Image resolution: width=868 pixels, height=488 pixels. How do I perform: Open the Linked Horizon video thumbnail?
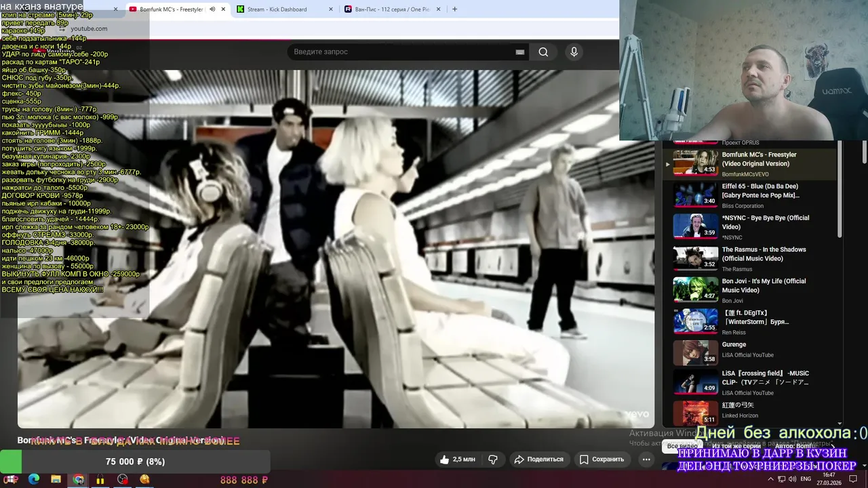(x=695, y=413)
